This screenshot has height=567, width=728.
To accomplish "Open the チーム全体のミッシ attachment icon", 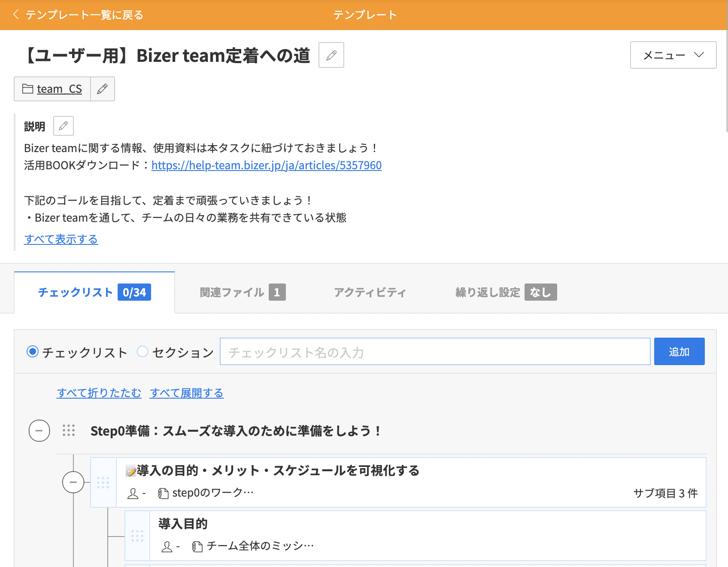I will pyautogui.click(x=197, y=547).
